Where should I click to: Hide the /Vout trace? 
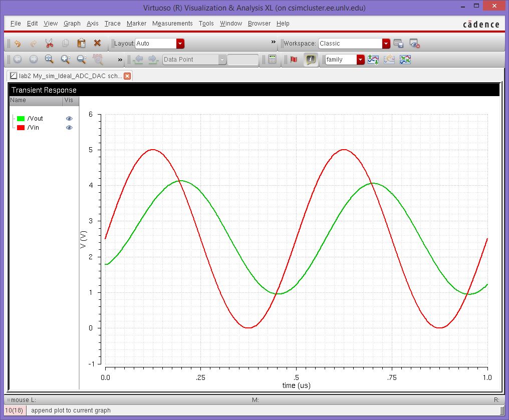click(69, 119)
